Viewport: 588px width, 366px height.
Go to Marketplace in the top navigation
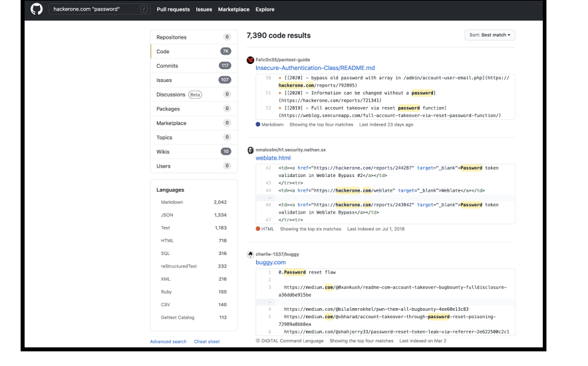click(x=233, y=9)
